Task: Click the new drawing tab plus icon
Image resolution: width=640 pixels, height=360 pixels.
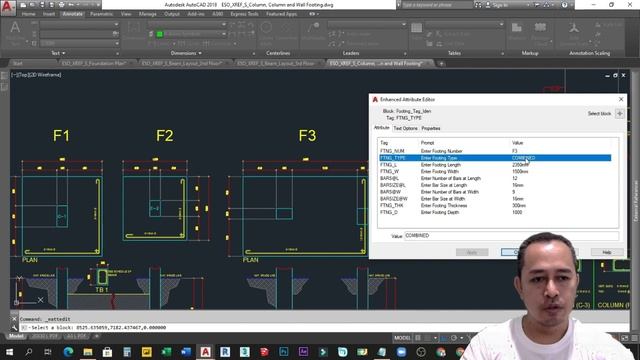Action: [x=441, y=63]
